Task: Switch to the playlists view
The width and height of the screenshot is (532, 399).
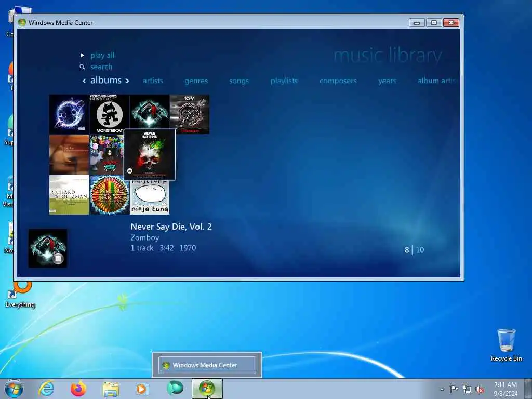Action: (284, 81)
